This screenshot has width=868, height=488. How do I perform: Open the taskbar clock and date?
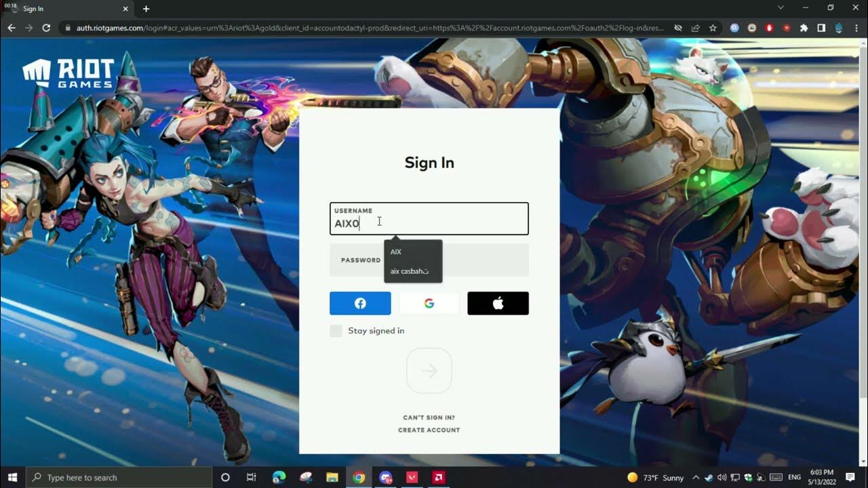[x=822, y=477]
